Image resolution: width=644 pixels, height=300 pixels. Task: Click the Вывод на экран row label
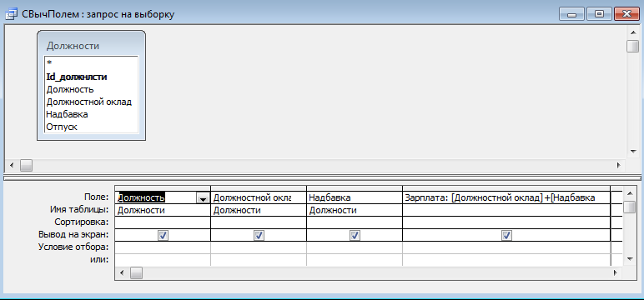point(73,235)
